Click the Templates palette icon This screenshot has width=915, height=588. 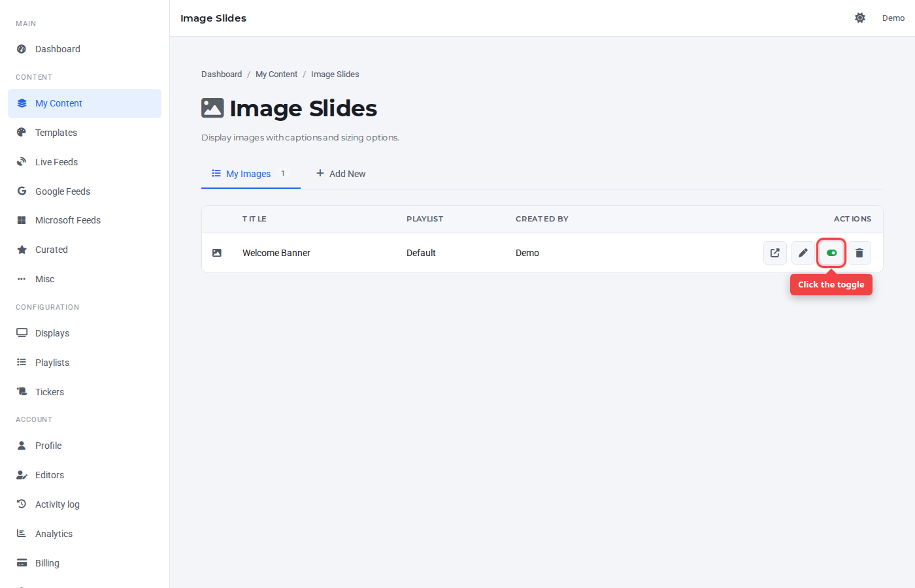(22, 133)
